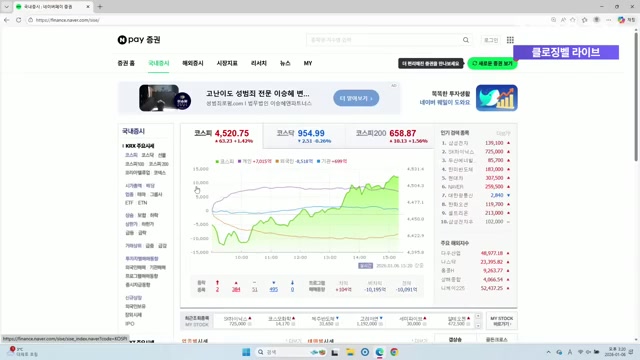The height and width of the screenshot is (360, 640).
Task: Click the browser back arrow
Action: (x=7, y=20)
